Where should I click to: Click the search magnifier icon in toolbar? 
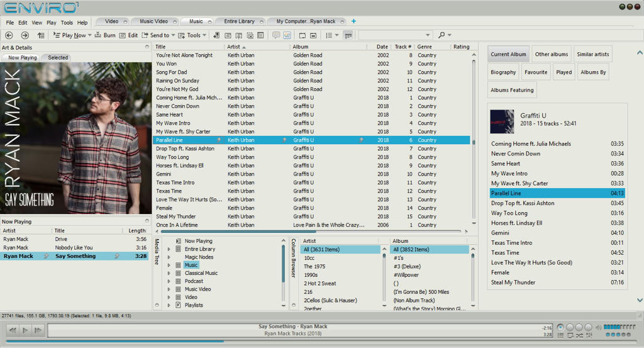441,35
